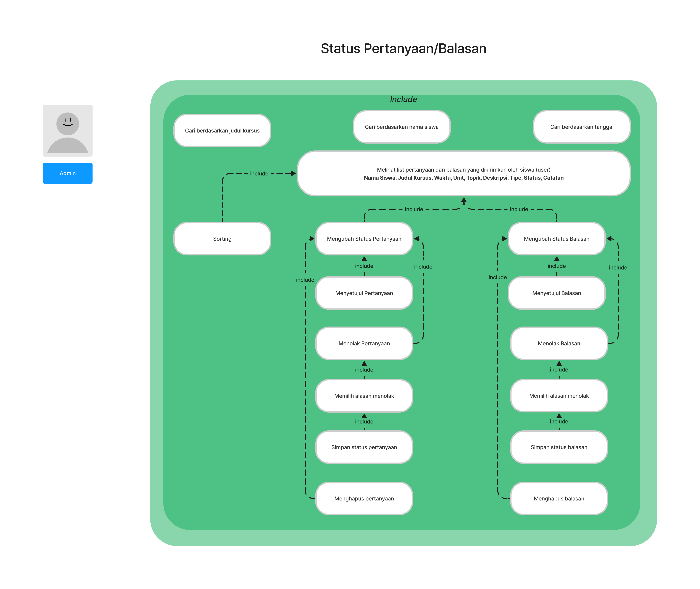The image size is (700, 589).
Task: Click Mengubah Status Pertanyaan node
Action: point(364,239)
